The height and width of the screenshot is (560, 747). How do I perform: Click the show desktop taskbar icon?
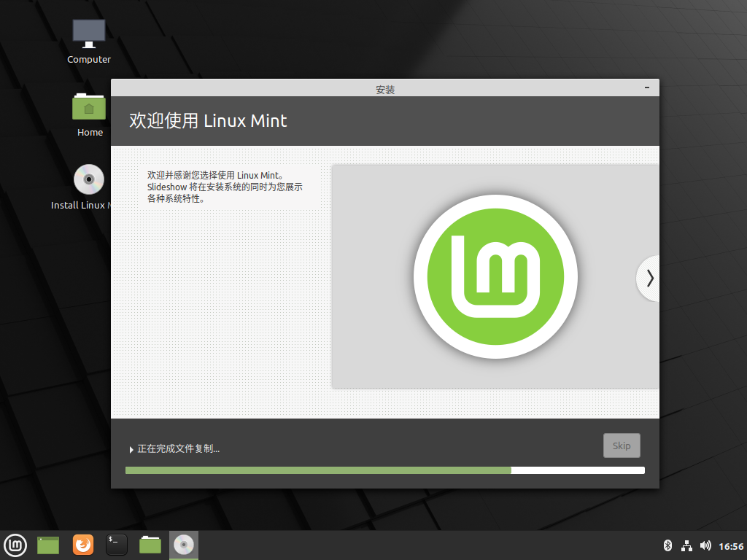[48, 545]
